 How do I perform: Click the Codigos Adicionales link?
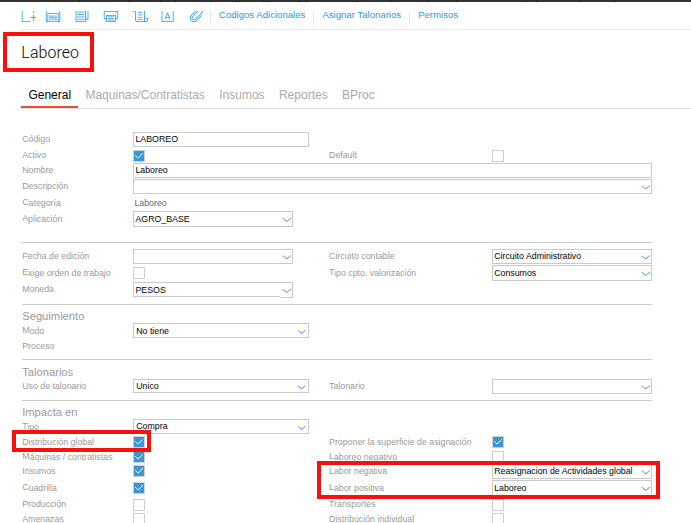point(260,16)
